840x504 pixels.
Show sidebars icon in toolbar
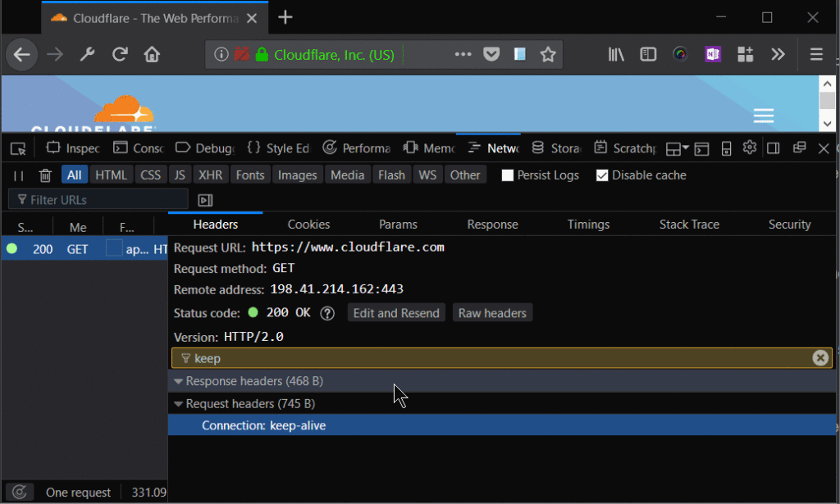point(648,55)
